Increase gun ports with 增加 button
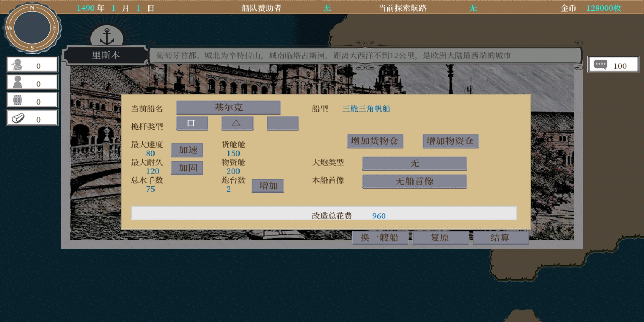The width and height of the screenshot is (644, 322). pos(268,186)
